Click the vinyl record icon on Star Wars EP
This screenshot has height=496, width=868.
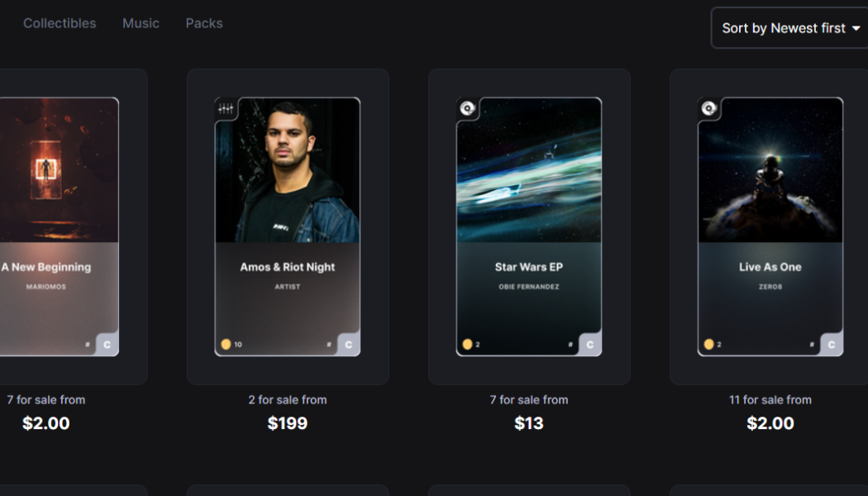(466, 108)
